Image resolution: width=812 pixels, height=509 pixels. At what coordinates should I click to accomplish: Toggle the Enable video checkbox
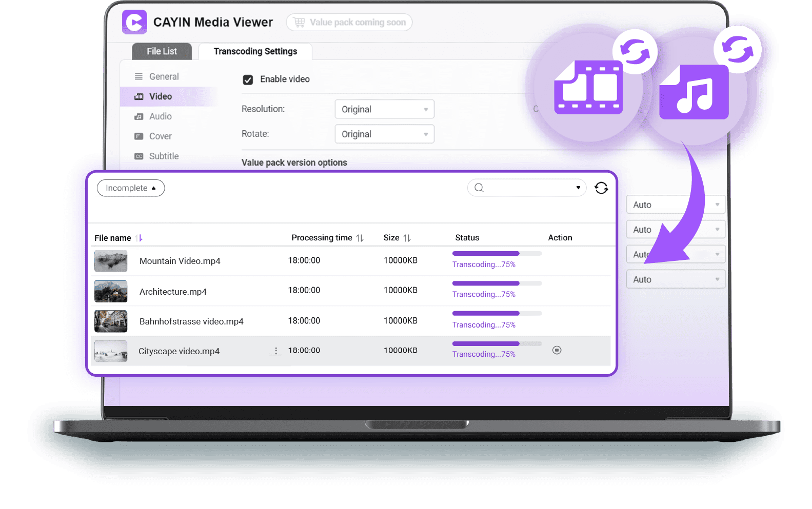(x=248, y=79)
